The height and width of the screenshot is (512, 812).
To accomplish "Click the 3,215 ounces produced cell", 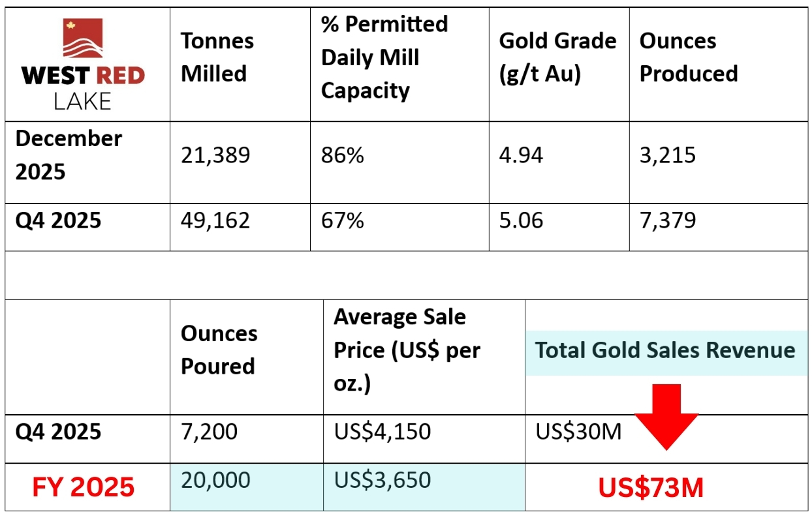I will (x=667, y=155).
